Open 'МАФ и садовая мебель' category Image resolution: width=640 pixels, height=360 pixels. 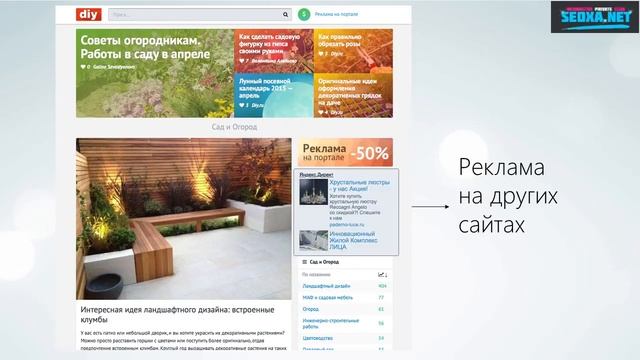[328, 298]
